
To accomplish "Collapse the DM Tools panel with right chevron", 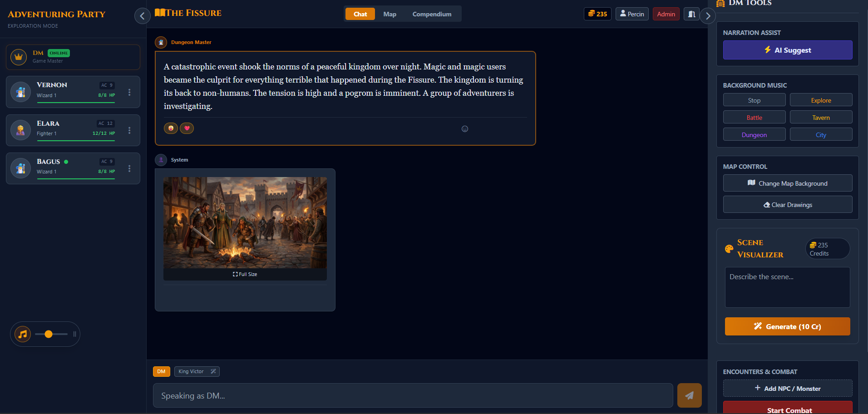I will pos(708,16).
